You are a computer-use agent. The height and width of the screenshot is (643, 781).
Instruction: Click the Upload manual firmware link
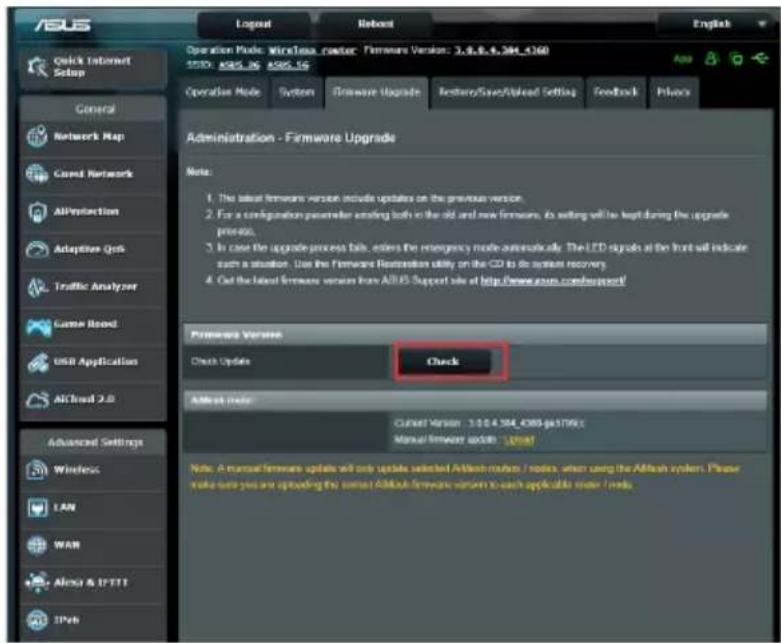(519, 440)
